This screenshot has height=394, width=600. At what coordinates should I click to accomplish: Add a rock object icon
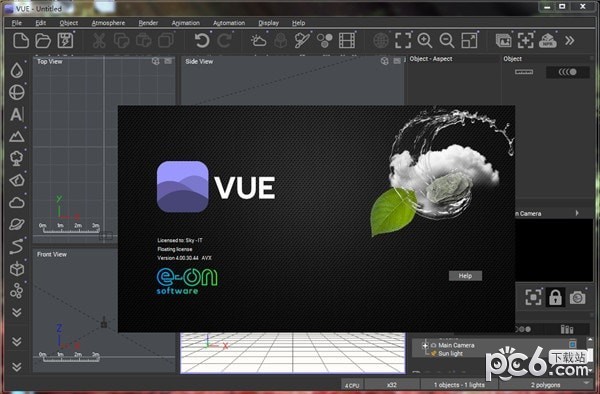click(16, 180)
